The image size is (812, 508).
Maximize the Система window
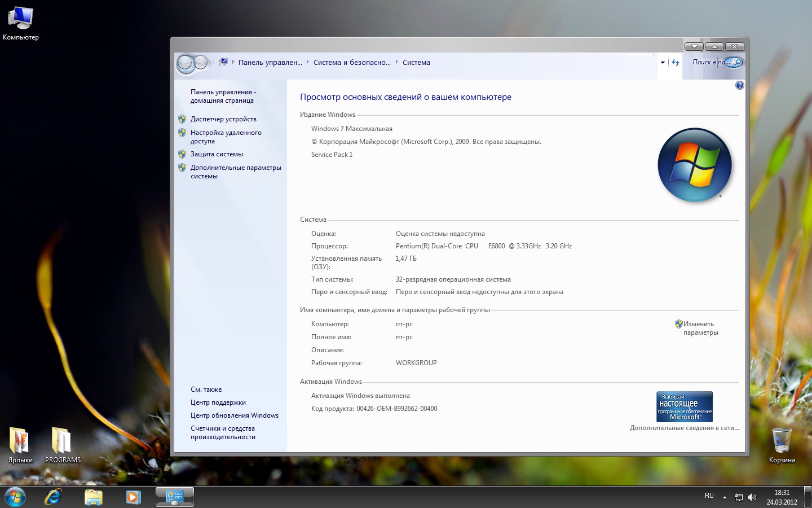[714, 46]
